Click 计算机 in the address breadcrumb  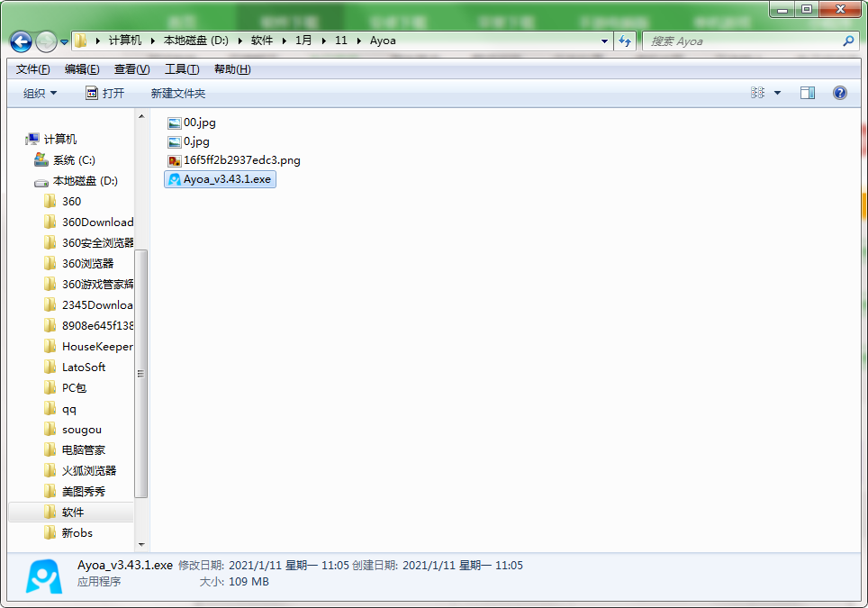tap(125, 41)
